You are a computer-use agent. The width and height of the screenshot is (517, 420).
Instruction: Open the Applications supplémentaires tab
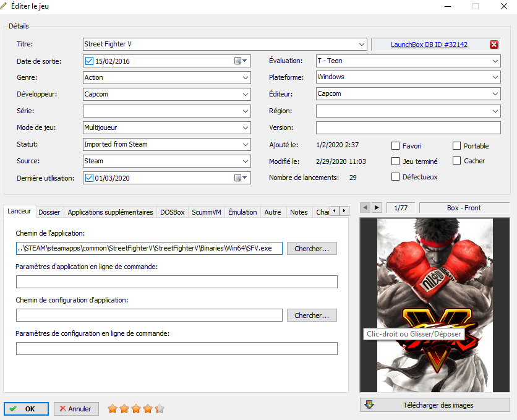111,212
